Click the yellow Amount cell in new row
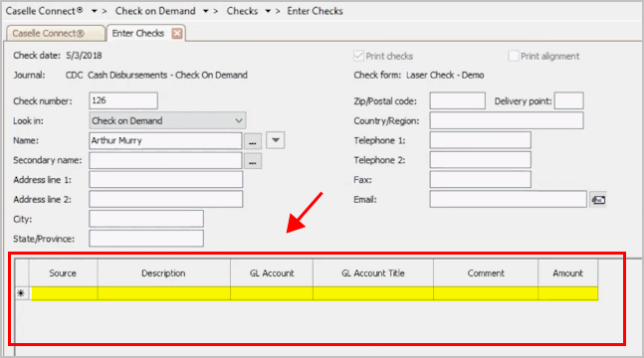Viewport: 644px width, 358px height. click(x=567, y=293)
